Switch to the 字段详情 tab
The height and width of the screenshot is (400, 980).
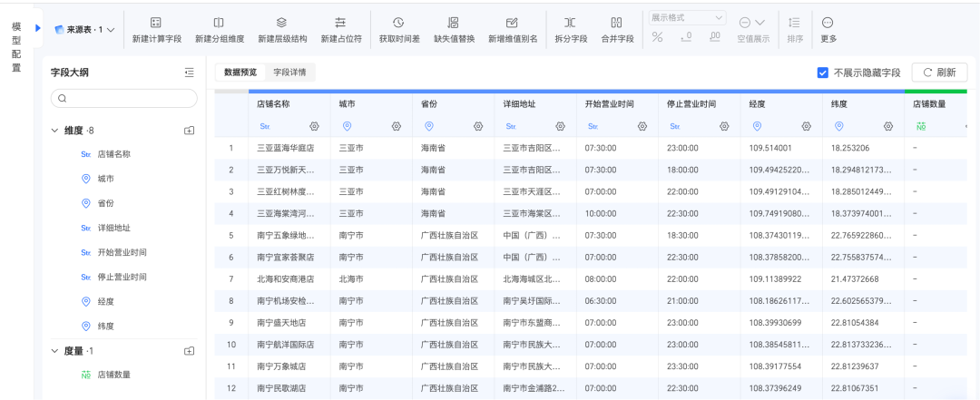pyautogui.click(x=290, y=73)
